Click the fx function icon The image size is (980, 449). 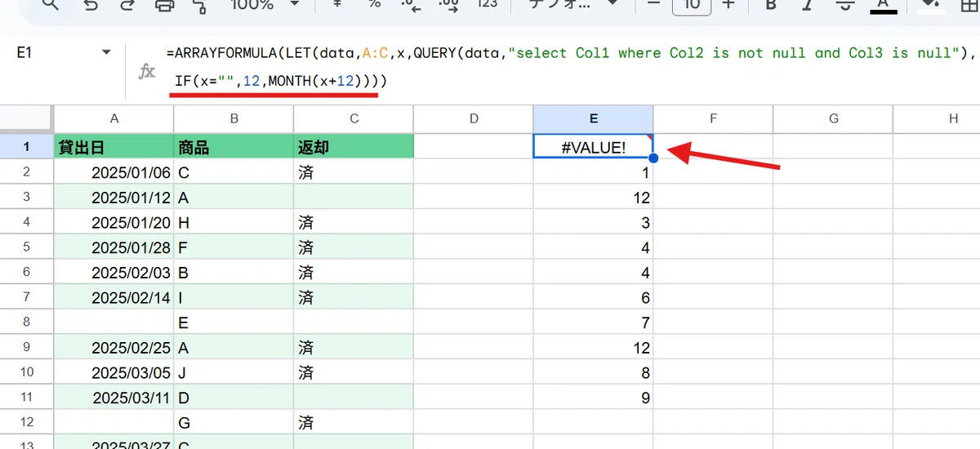(x=147, y=72)
